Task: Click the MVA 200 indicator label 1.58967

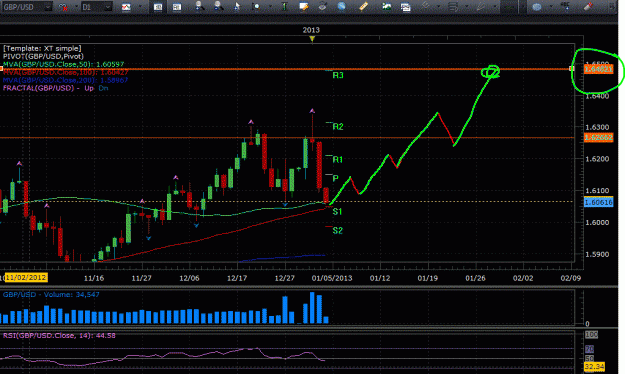Action: [x=65, y=80]
